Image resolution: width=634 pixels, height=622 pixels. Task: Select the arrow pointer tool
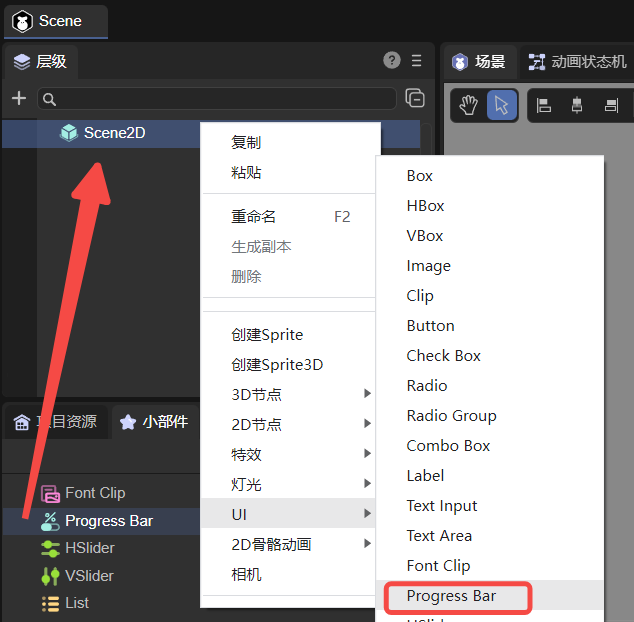[x=501, y=104]
